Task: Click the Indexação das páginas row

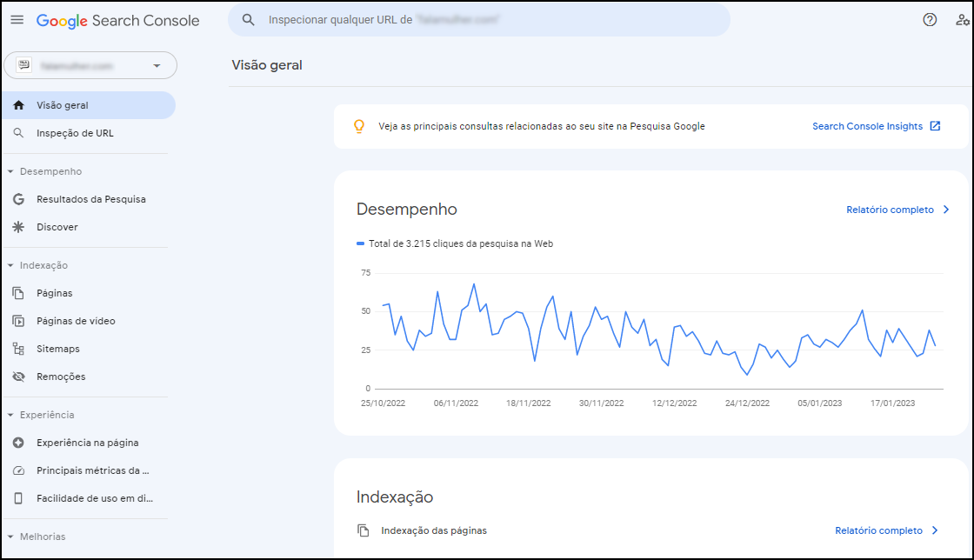Action: point(648,530)
